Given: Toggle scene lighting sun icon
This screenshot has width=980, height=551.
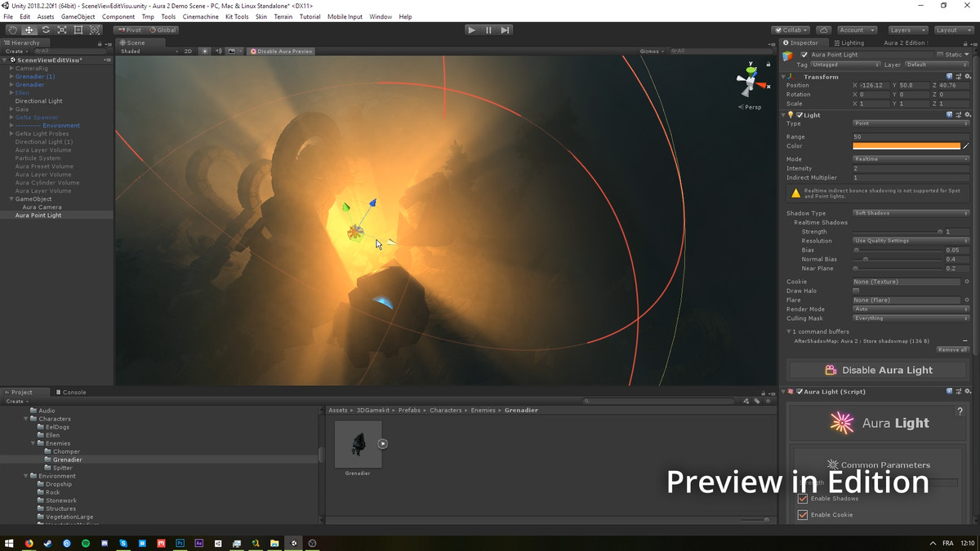Looking at the screenshot, I should point(205,51).
